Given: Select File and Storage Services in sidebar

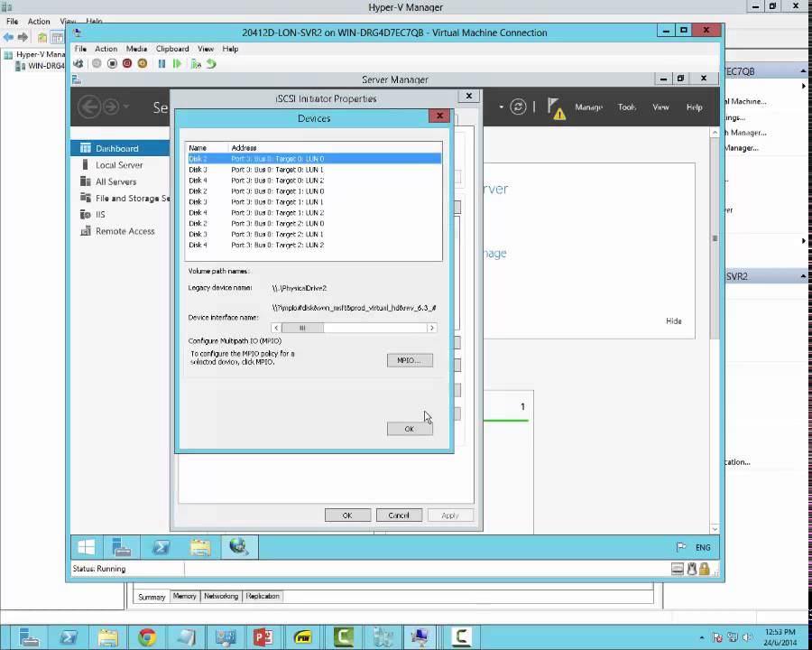Looking at the screenshot, I should pyautogui.click(x=120, y=198).
